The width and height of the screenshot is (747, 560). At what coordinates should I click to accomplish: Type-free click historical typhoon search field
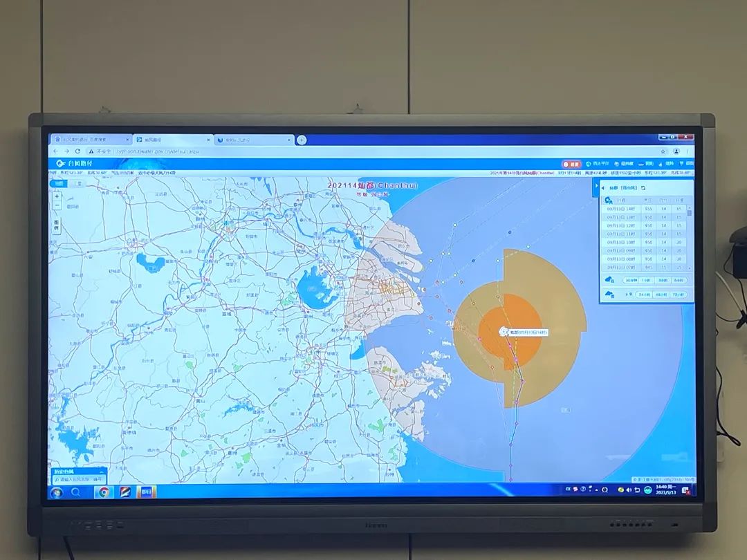(x=80, y=480)
